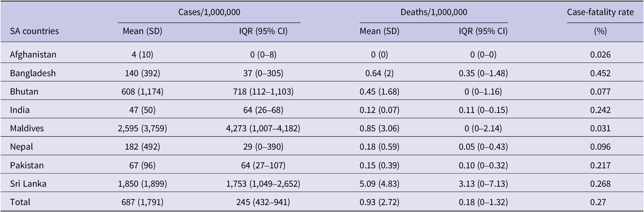Select the Total row label

coord(20,202)
